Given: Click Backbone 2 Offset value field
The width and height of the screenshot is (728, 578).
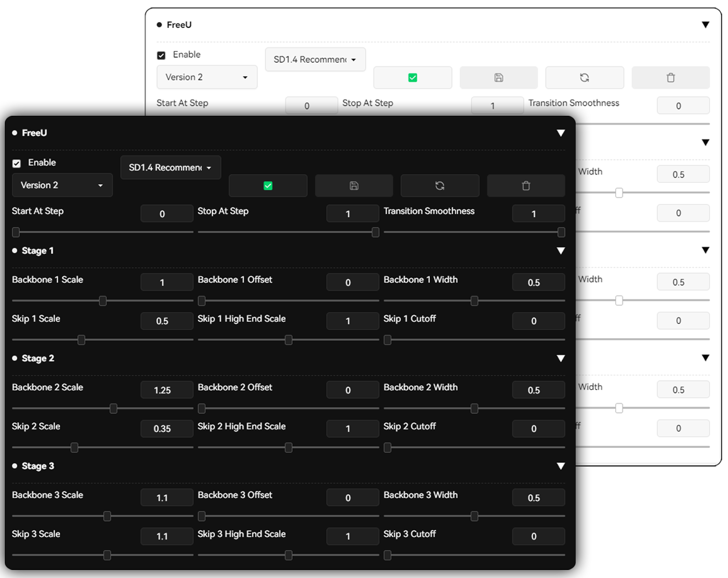Looking at the screenshot, I should tap(352, 390).
